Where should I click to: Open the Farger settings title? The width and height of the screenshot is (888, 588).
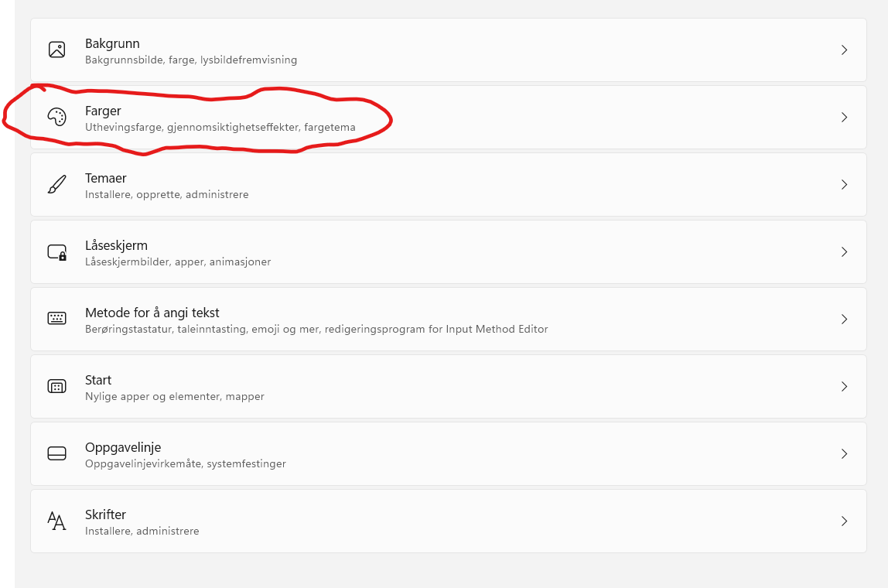(x=103, y=111)
